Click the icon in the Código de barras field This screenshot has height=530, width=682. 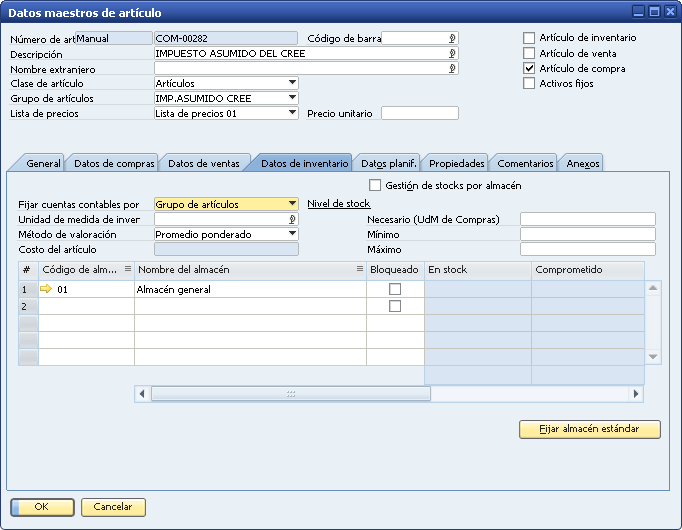(x=452, y=39)
